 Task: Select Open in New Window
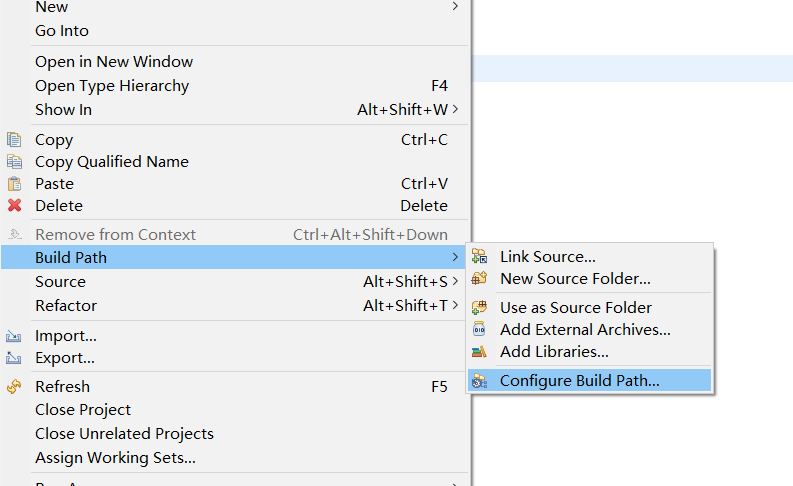point(114,62)
